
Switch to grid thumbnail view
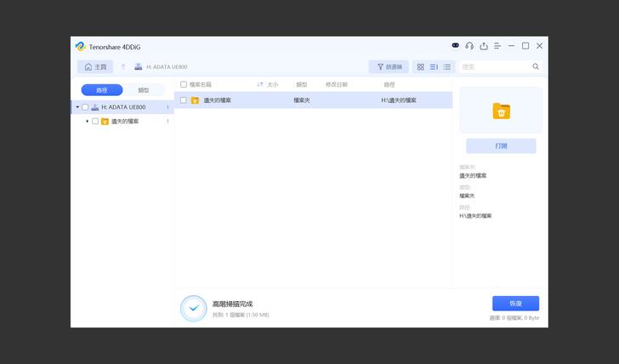point(420,67)
